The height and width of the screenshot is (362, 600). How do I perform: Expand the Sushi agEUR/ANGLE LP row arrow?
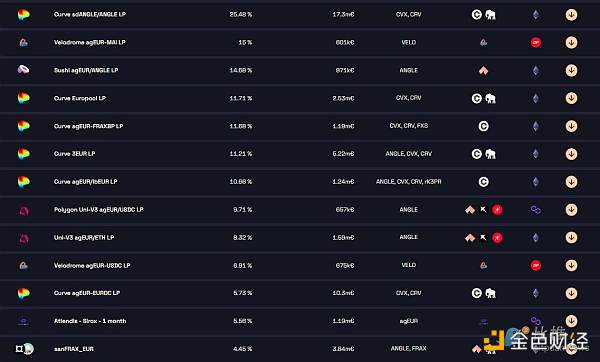[x=571, y=70]
